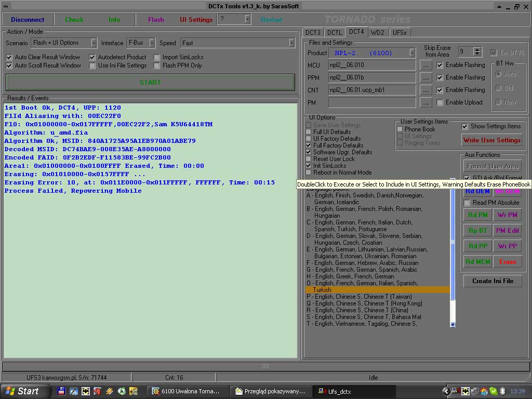Click the CNT file name field
The width and height of the screenshot is (532, 399).
point(372,90)
